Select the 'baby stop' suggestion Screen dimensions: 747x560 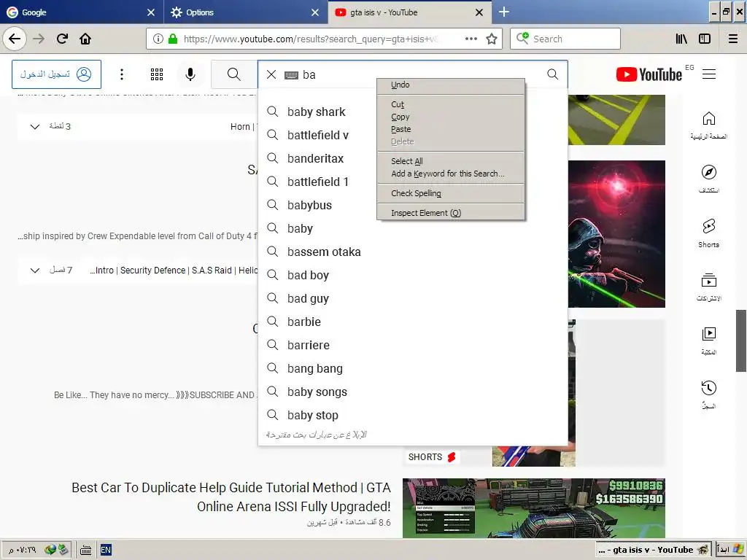[x=413, y=415]
